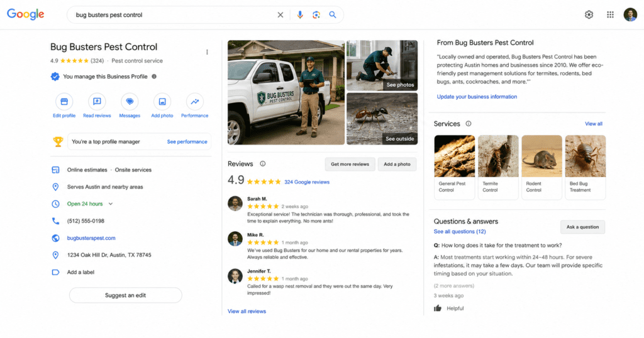Open the See outside ant thumbnail
The height and width of the screenshot is (338, 644).
point(382,119)
